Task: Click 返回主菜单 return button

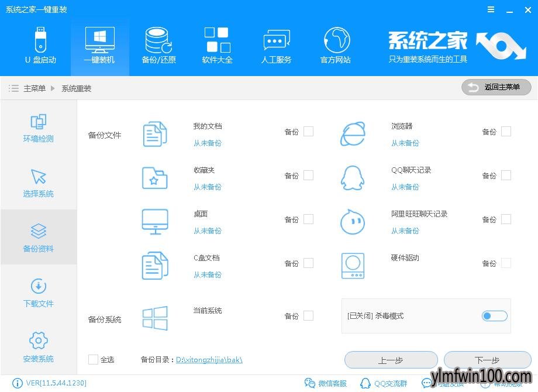Action: tap(496, 87)
